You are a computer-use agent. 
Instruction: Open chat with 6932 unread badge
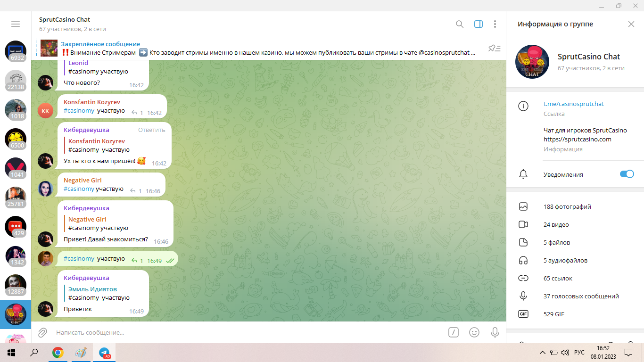tap(16, 51)
